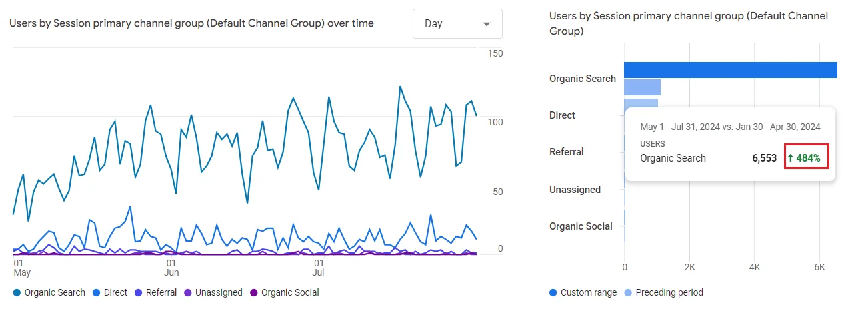Click the 01 Jun date axis marker
Viewport: 868px width, 317px height.
171,268
